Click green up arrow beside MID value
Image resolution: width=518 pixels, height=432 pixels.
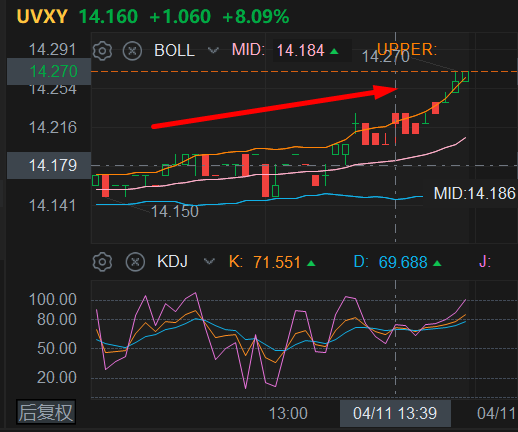tap(334, 51)
